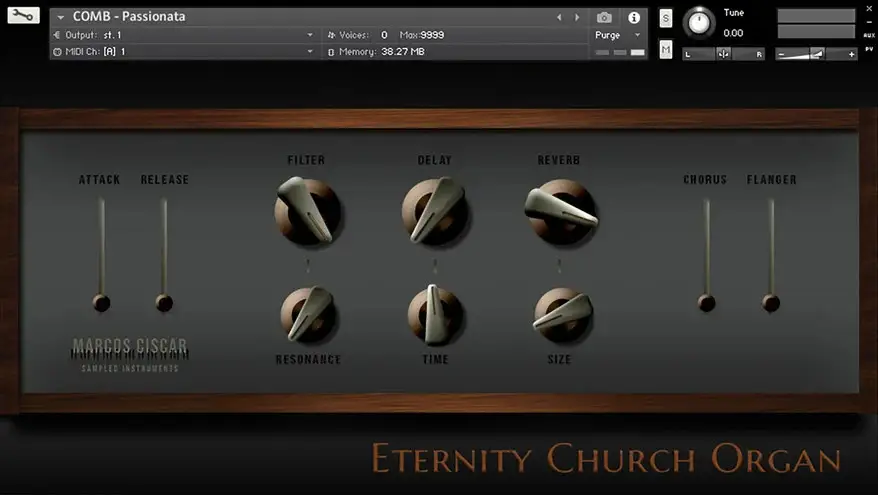Minimize the instrument view with the minus button
The image size is (878, 495).
coord(869,22)
